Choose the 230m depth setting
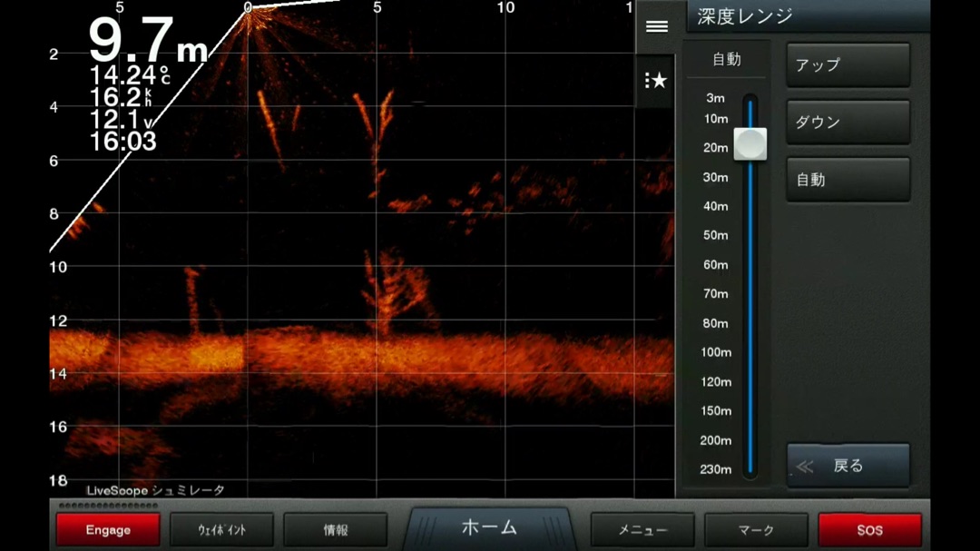This screenshot has height=551, width=980. click(x=716, y=469)
